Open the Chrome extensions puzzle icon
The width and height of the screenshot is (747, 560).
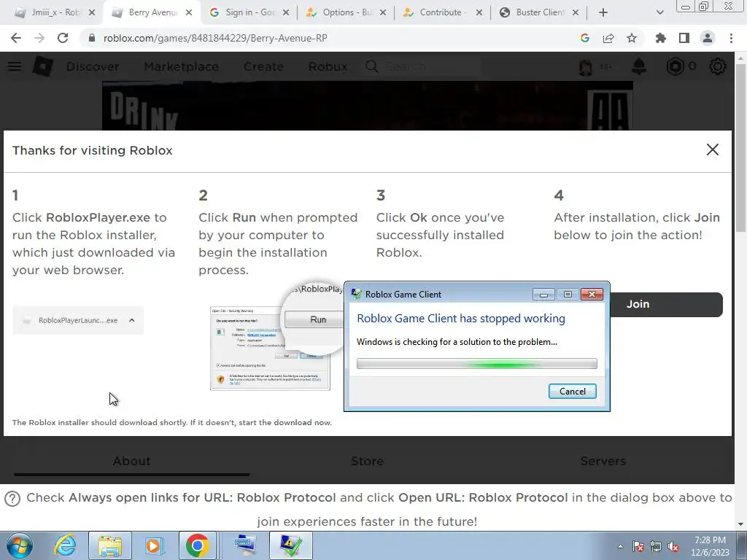(x=661, y=38)
